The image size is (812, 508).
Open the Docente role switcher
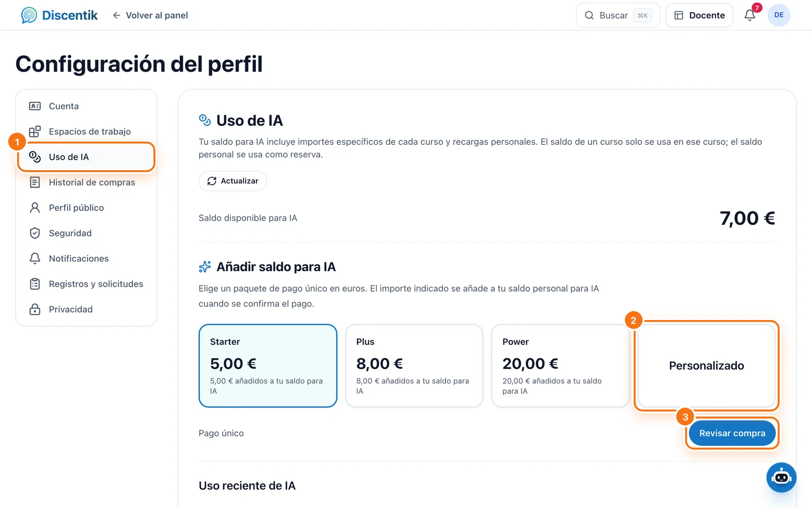pyautogui.click(x=699, y=15)
